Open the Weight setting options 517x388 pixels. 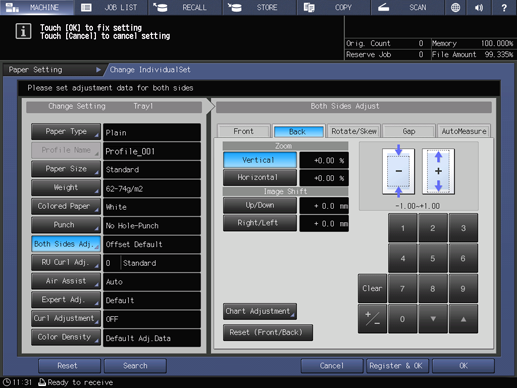(x=66, y=188)
